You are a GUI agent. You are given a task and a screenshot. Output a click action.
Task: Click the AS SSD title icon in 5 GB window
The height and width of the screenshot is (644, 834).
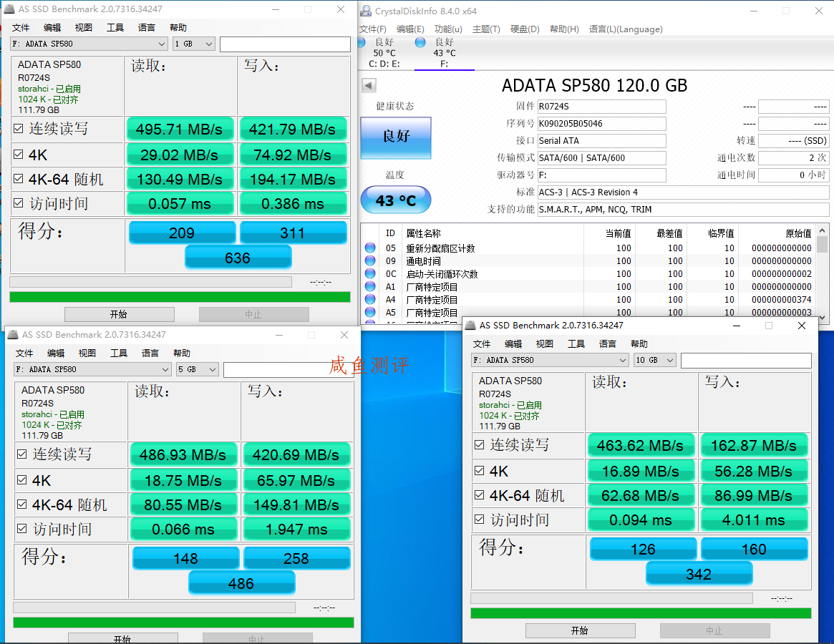[13, 334]
